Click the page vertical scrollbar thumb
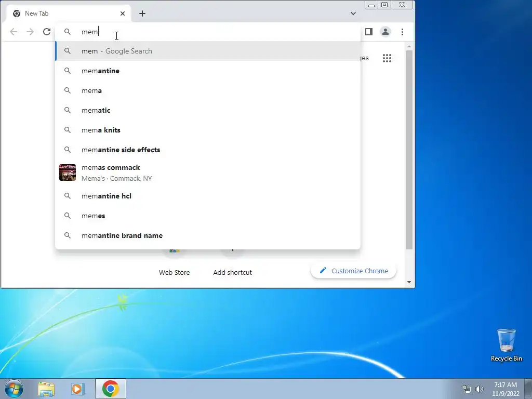This screenshot has height=399, width=532. [409, 150]
